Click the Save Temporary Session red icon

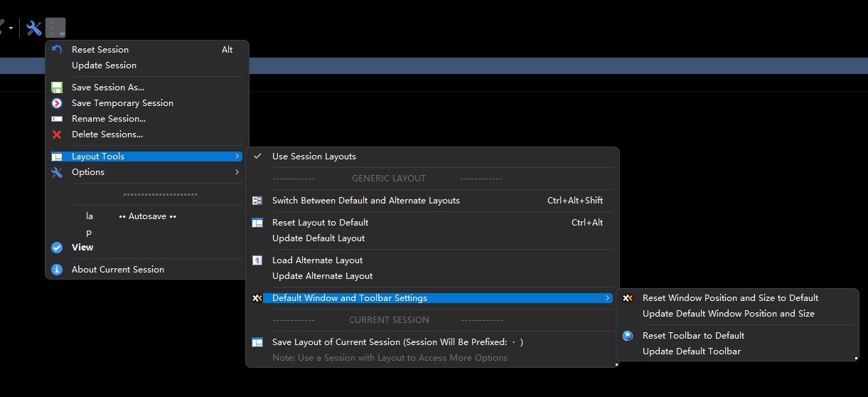57,103
